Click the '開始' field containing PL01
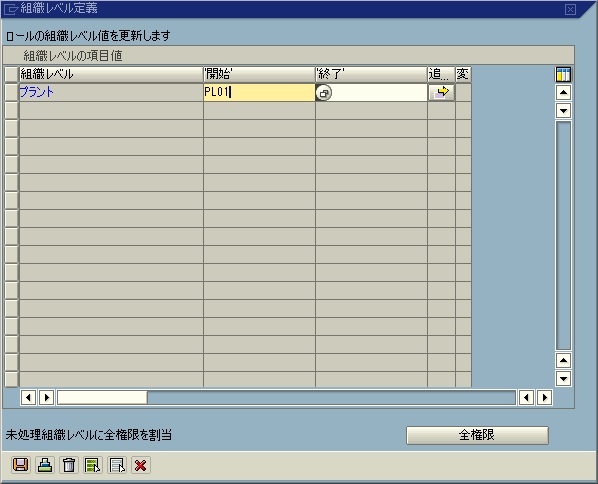598x484 pixels. (259, 92)
